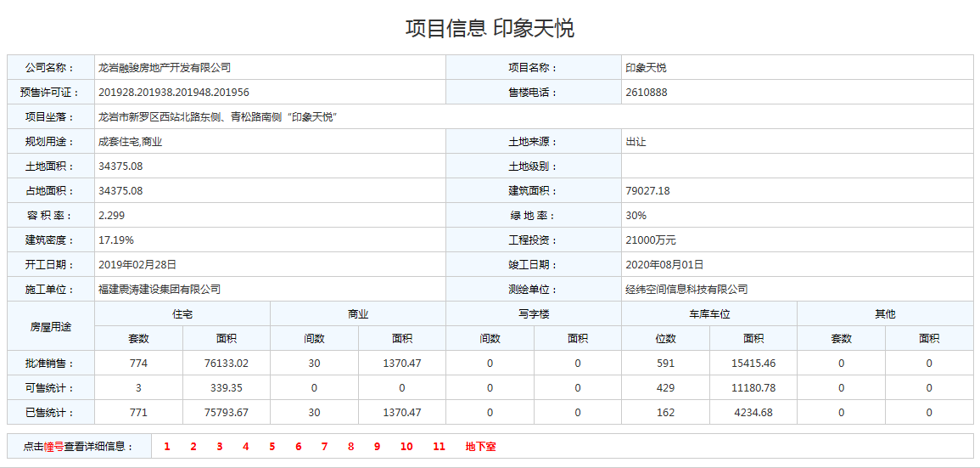Viewport: 980px width, 468px height.
Task: Open building number 7 details
Action: (324, 447)
